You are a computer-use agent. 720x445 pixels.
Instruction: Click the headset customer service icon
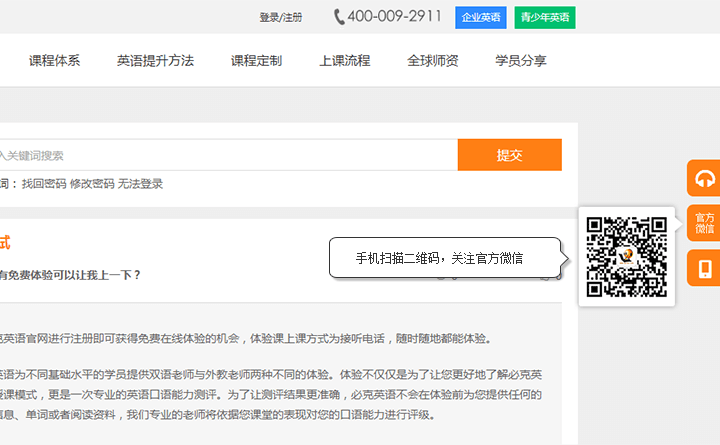tap(704, 178)
